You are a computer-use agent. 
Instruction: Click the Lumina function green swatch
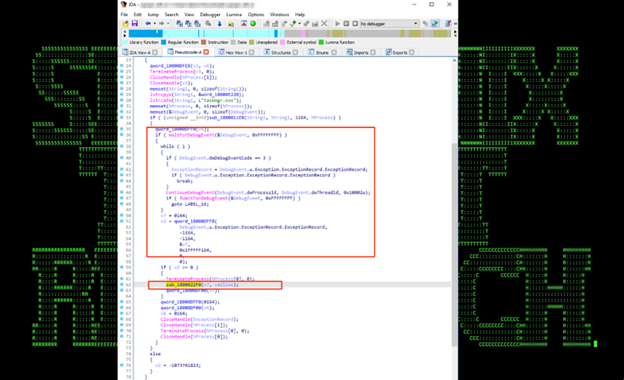[321, 42]
